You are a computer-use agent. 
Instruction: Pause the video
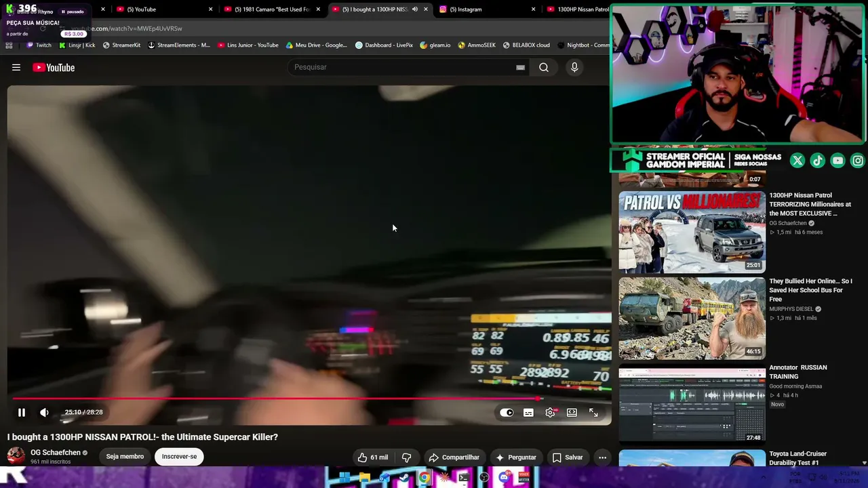tap(22, 412)
